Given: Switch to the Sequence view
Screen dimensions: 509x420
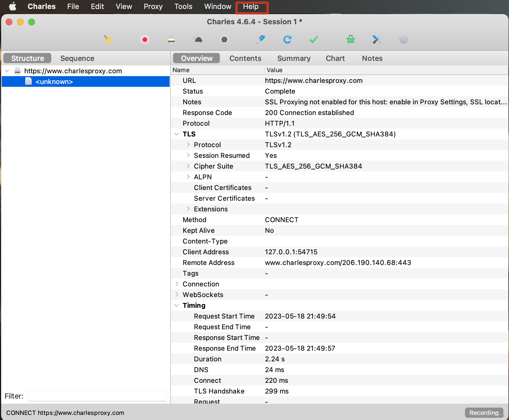Looking at the screenshot, I should (77, 58).
